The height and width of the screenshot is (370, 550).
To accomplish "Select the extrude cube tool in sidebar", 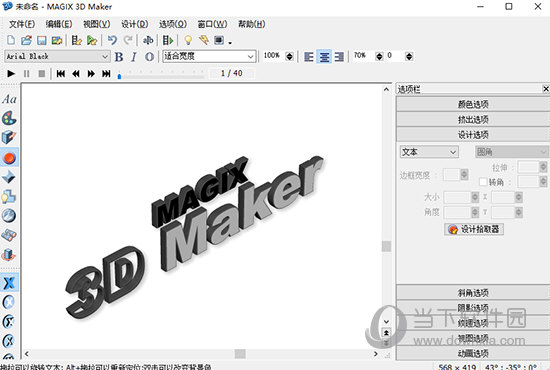I will pos(9,137).
